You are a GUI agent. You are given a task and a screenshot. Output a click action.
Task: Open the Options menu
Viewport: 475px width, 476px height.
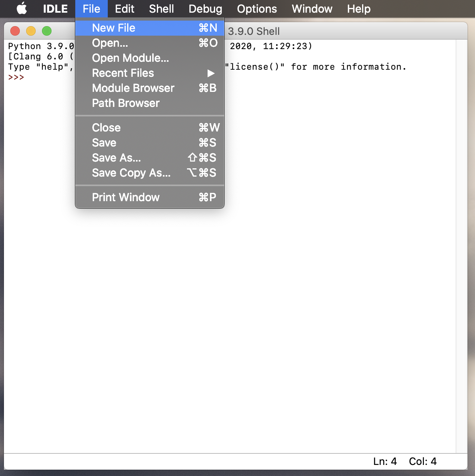257,9
